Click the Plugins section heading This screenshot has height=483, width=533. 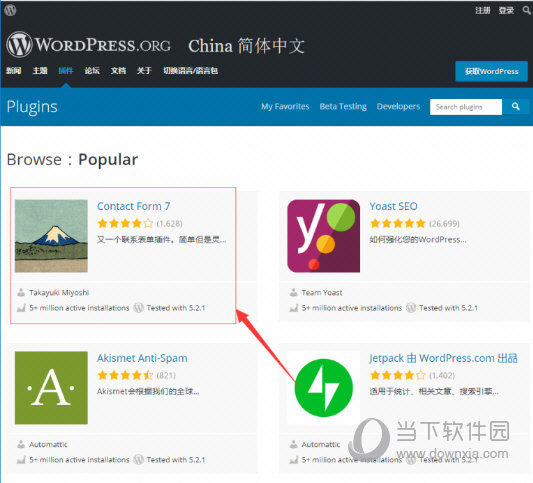(32, 107)
